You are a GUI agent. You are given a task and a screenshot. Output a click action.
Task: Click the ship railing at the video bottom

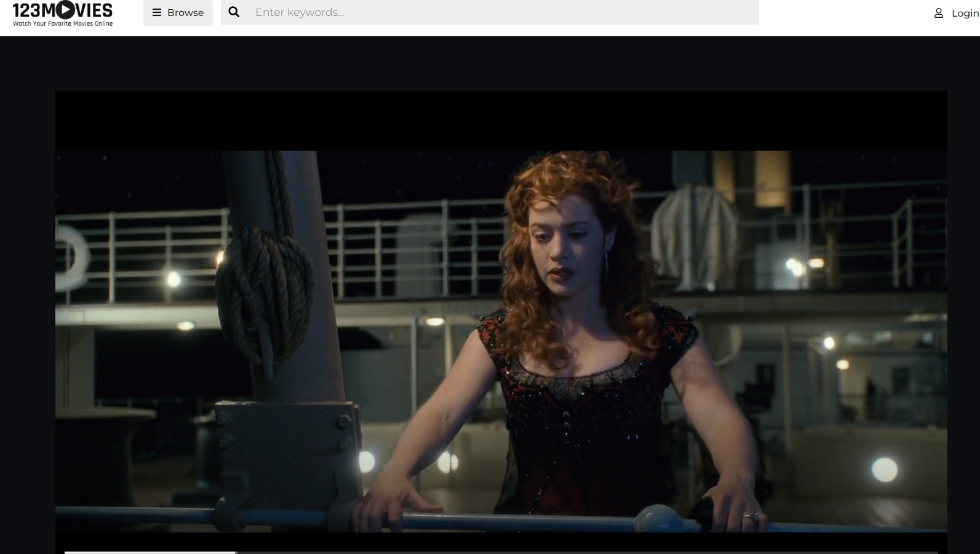tap(246, 513)
